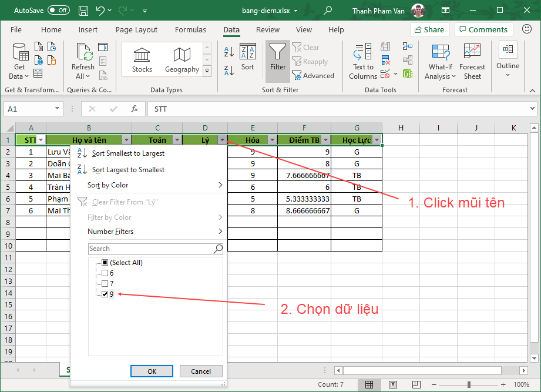This screenshot has height=392, width=541.
Task: Click the Sort Z to A icon
Action: [229, 71]
